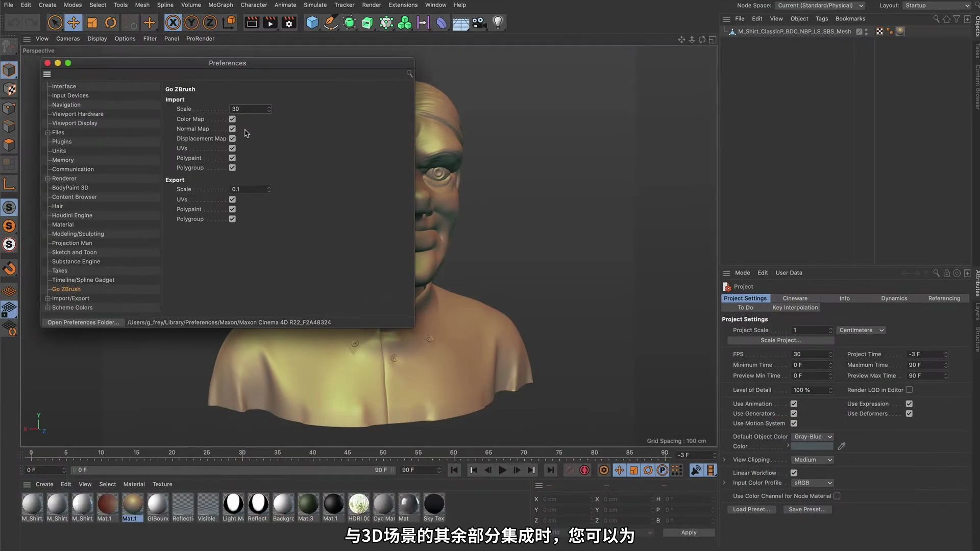Render the view with the clapperboard icon
980x551 pixels.
251,22
